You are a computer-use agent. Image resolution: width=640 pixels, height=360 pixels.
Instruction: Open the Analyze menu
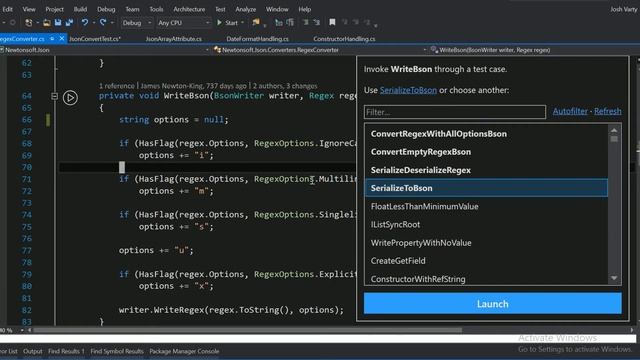pos(246,9)
